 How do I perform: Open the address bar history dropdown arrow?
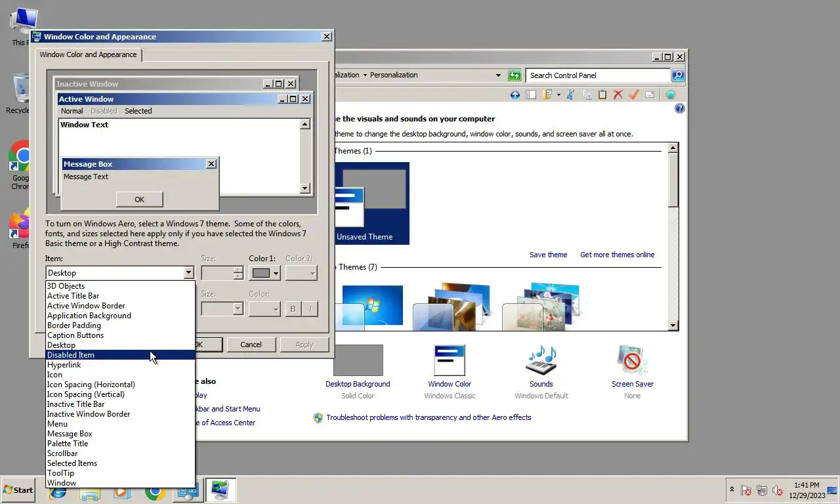498,75
